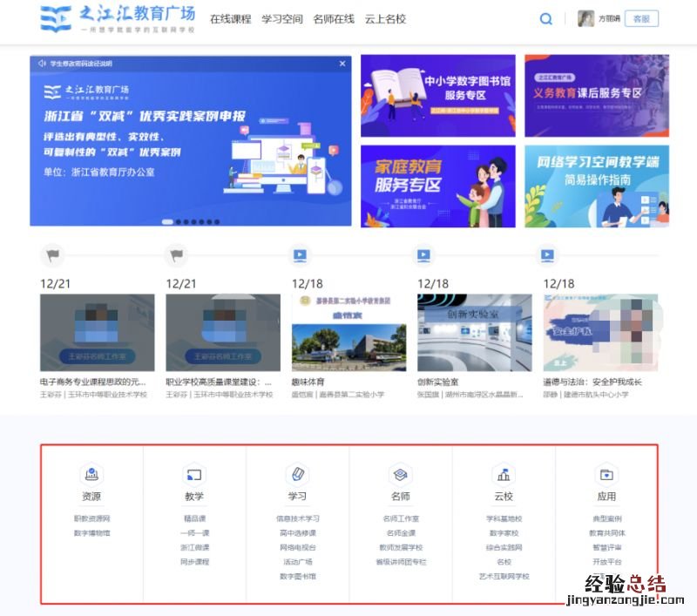Open the 典型案例 link
The height and width of the screenshot is (616, 697).
tap(607, 518)
